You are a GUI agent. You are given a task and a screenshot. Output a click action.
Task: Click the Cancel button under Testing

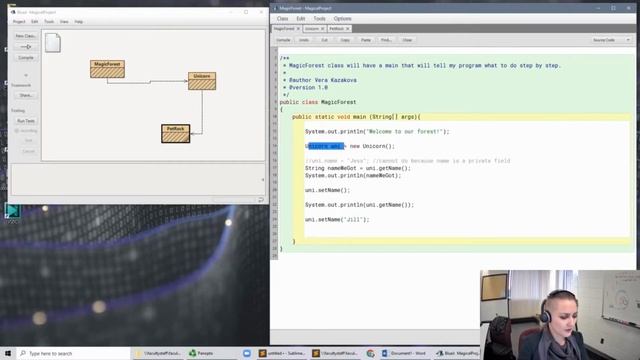tap(28, 151)
